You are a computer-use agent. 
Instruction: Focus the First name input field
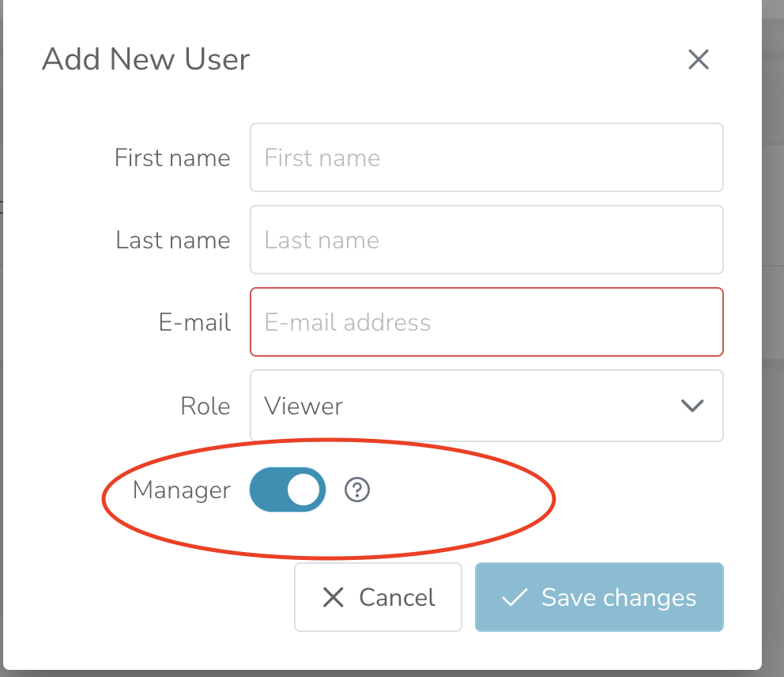(x=486, y=157)
